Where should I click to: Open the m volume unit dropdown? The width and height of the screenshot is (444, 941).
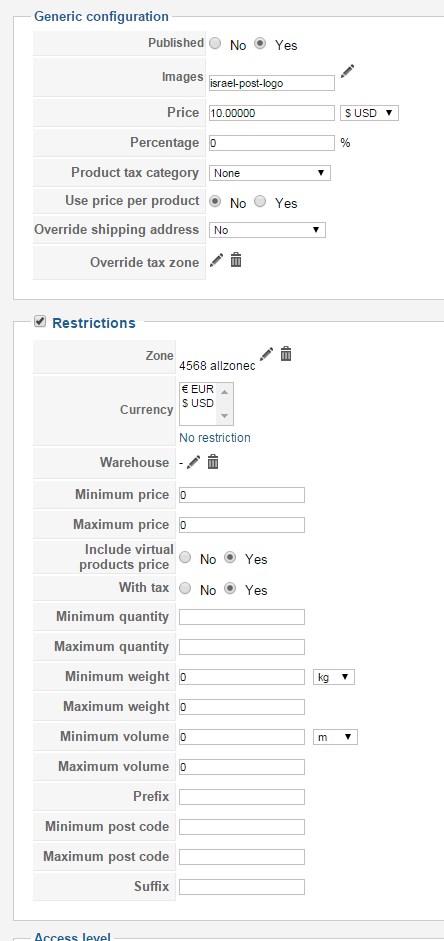[x=335, y=737]
